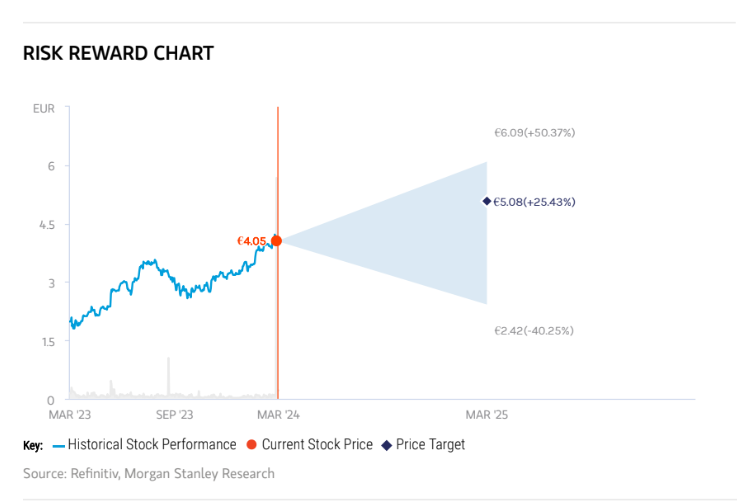737x504 pixels.
Task: Click the EUR y-axis unit label
Action: [44, 107]
